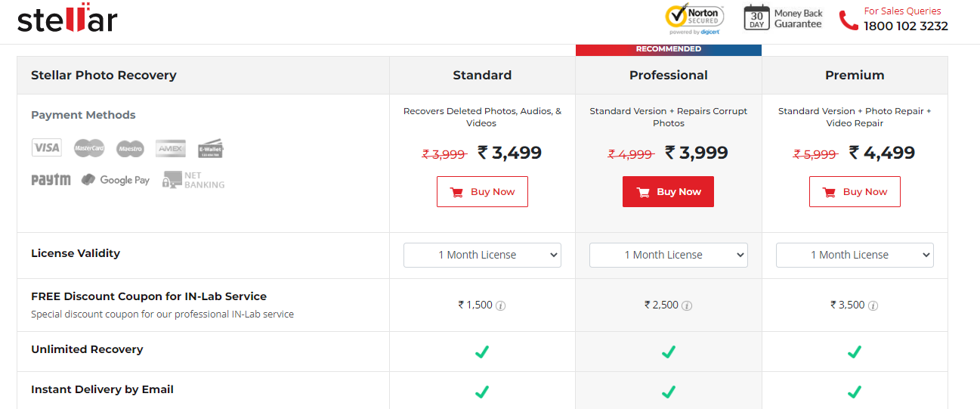The image size is (980, 409).
Task: Click info icon beside ₹ 2,500 coupon
Action: click(686, 305)
